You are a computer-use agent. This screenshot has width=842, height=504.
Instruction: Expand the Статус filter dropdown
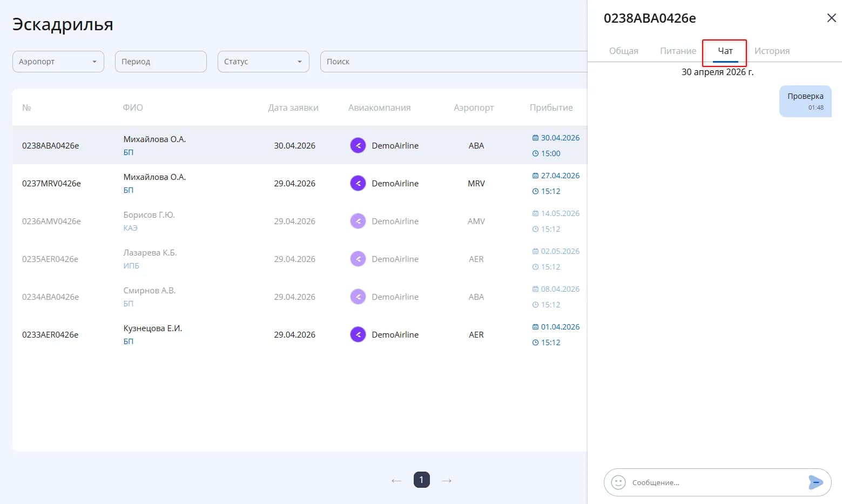(x=264, y=62)
